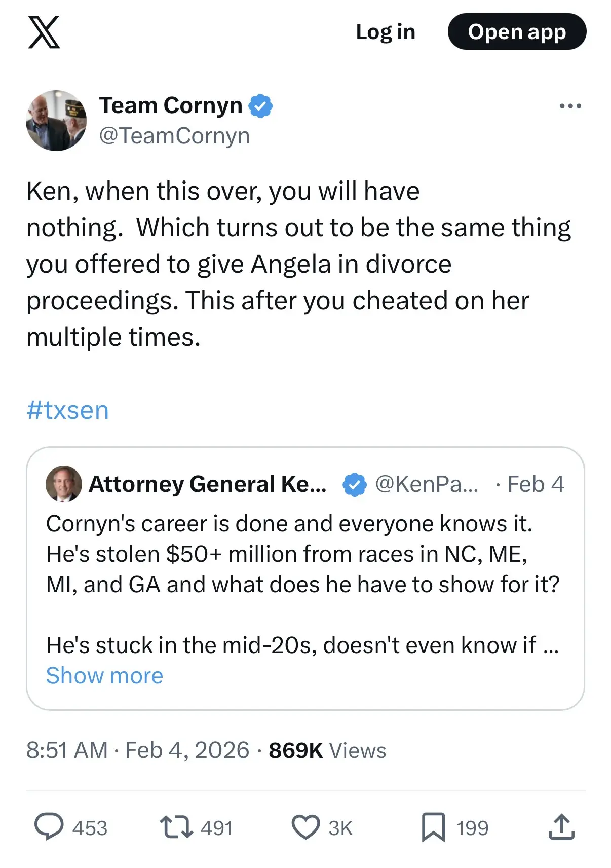The width and height of the screenshot is (611, 868).
Task: Bookmark this post
Action: [x=433, y=827]
